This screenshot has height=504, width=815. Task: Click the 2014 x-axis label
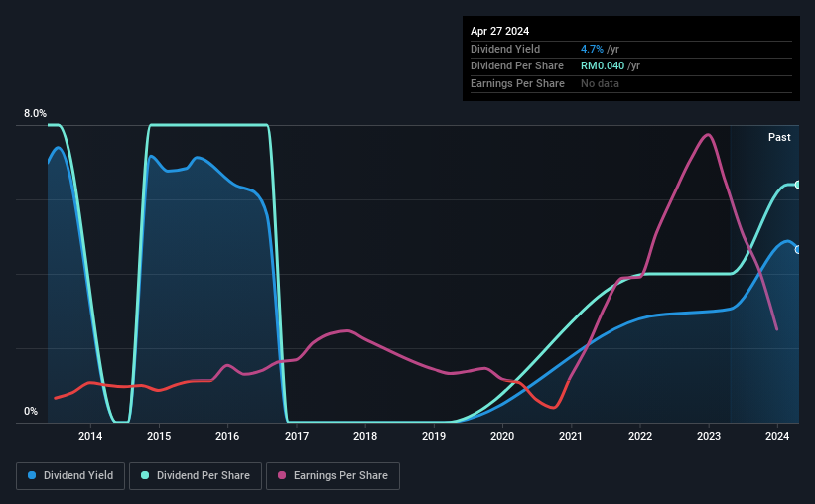[x=90, y=436]
